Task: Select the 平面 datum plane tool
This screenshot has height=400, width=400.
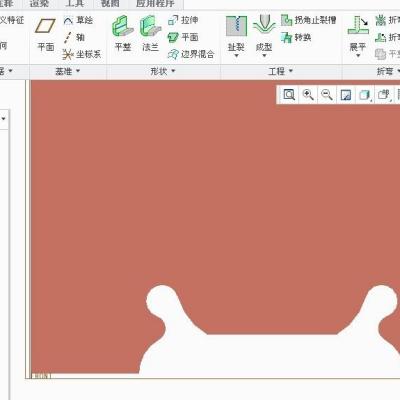Action: (45, 34)
